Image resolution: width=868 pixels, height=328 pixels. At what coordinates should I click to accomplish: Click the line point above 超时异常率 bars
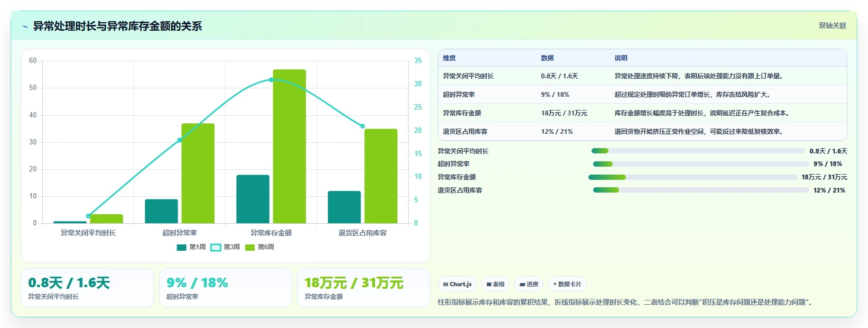pos(180,140)
